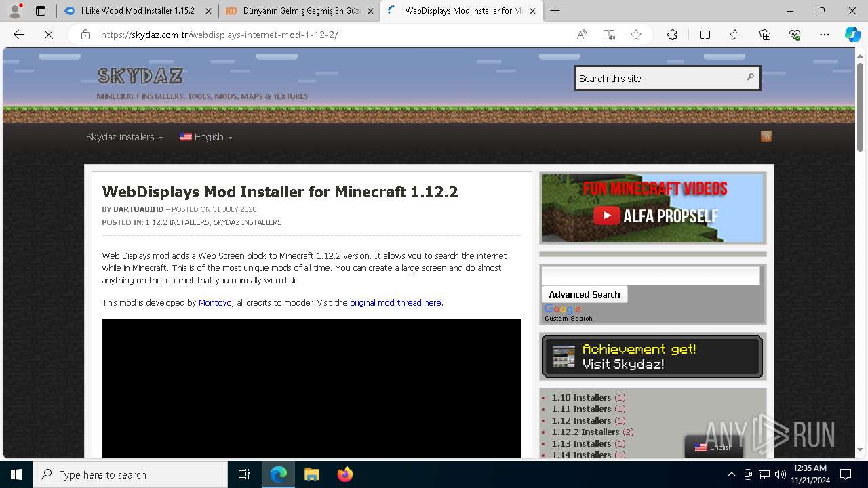Open the Fun Minecraft Videos banner

[652, 208]
